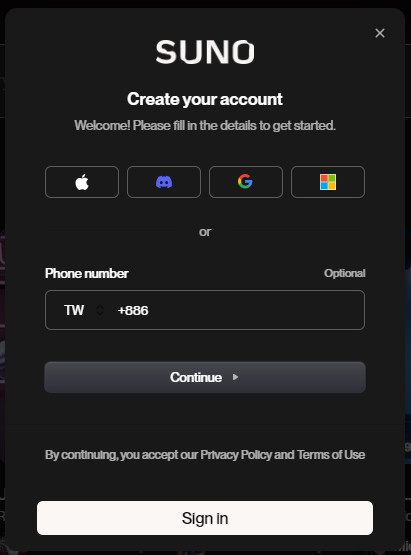This screenshot has height=555, width=411.
Task: Click the Welcome subtitle text
Action: point(205,125)
